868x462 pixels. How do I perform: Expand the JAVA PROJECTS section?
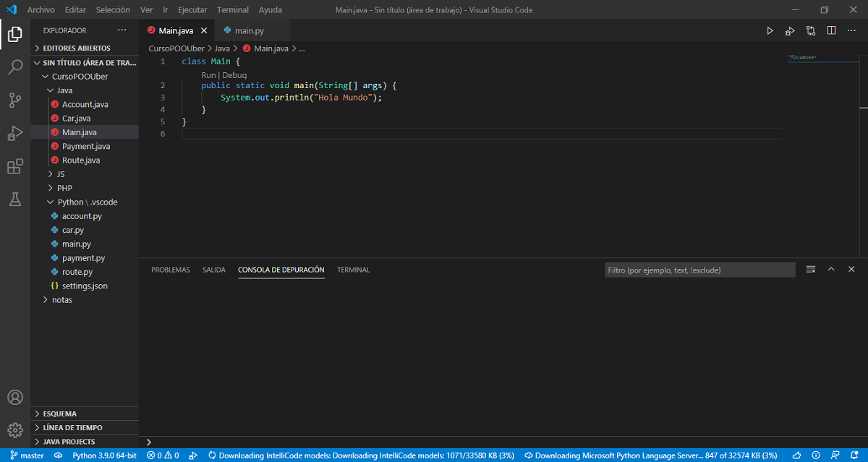click(85, 441)
